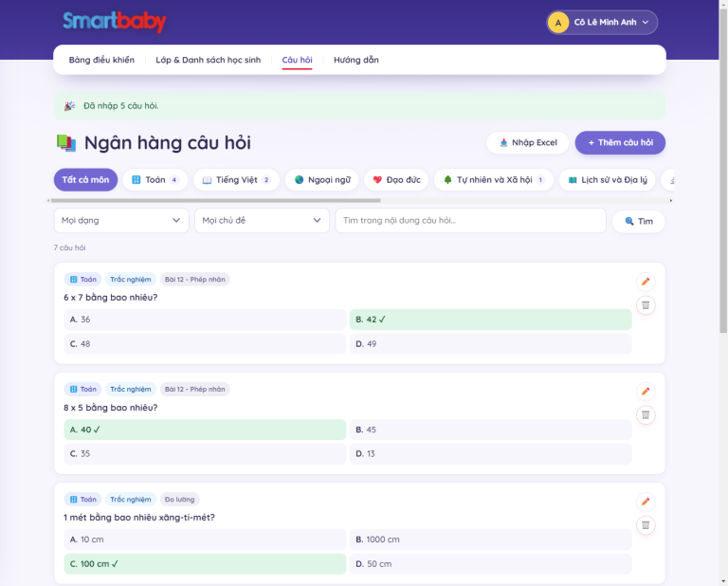The image size is (728, 586).
Task: Select answer 'A. 40 ✓'
Action: tap(205, 430)
